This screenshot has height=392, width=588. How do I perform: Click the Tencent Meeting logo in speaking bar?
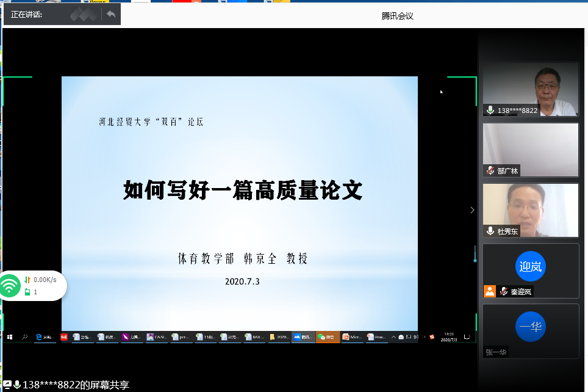[82, 14]
